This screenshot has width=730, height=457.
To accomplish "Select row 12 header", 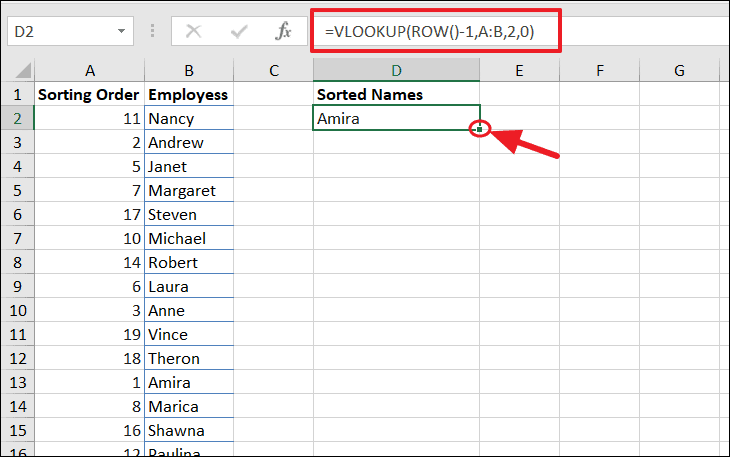I will 17,358.
